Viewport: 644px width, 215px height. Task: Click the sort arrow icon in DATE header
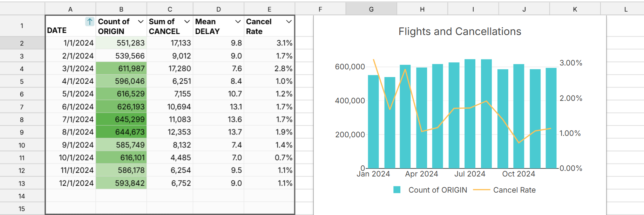tap(90, 22)
